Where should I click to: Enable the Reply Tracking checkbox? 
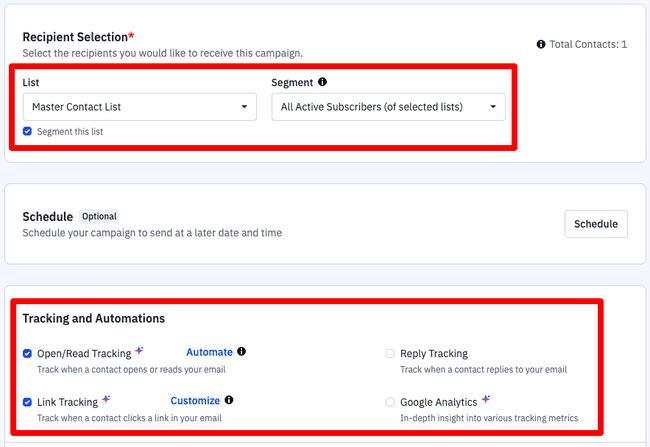[x=390, y=353]
